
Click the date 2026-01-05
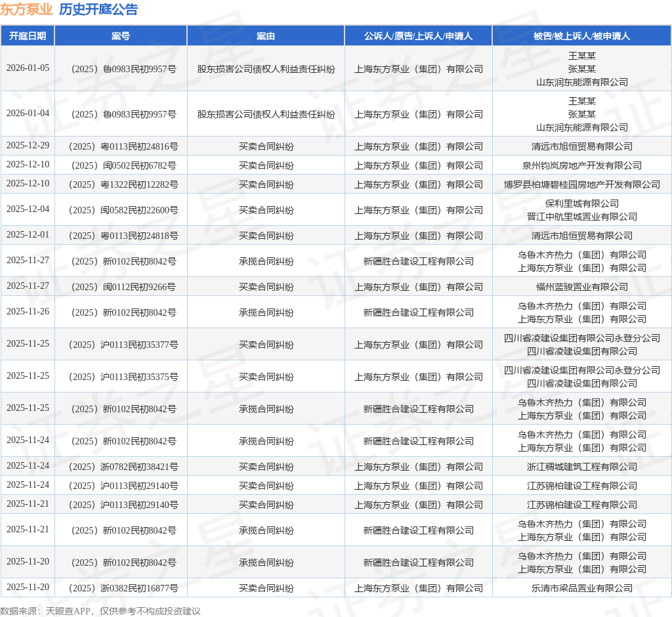[28, 68]
